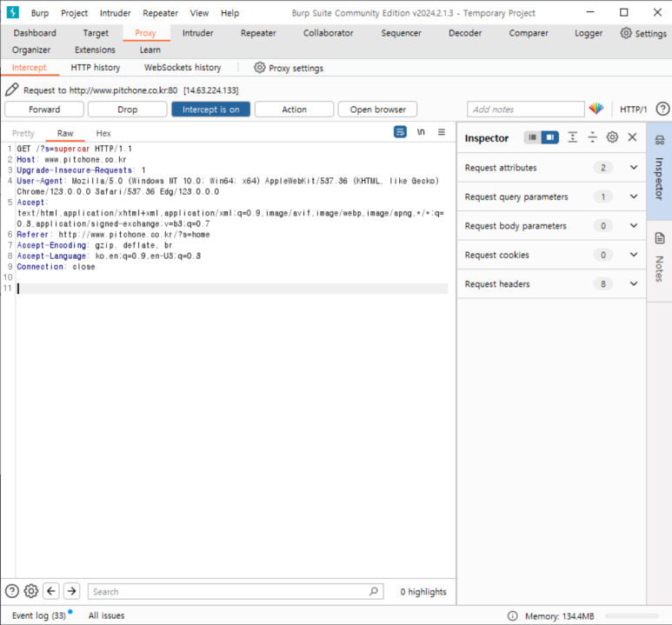Expand all Inspector sections icon
This screenshot has width=672, height=625.
click(572, 137)
